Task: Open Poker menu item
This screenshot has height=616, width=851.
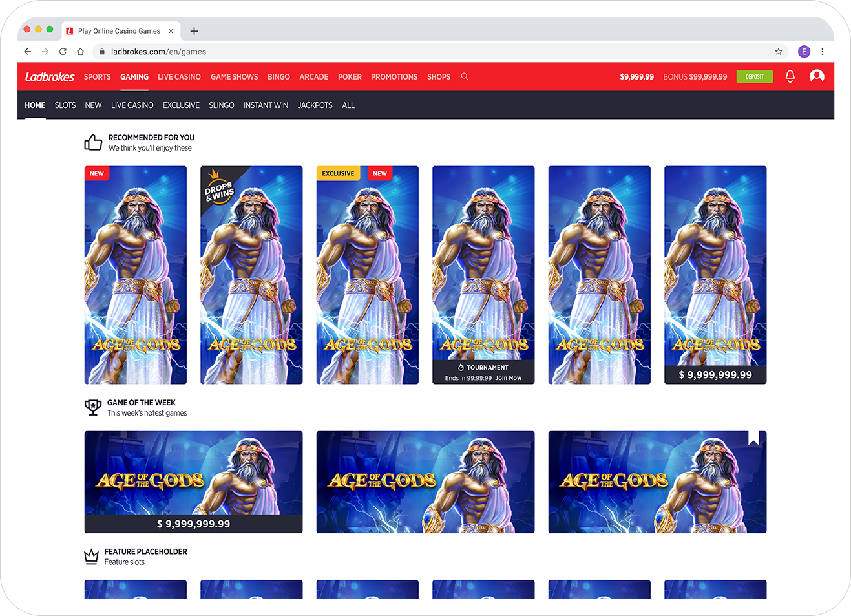Action: (350, 77)
